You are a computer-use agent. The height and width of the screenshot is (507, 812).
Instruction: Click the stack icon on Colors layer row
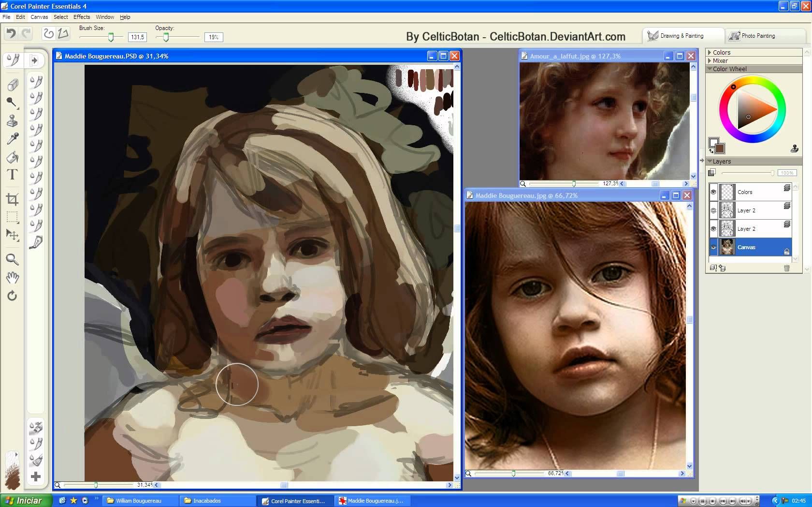787,188
